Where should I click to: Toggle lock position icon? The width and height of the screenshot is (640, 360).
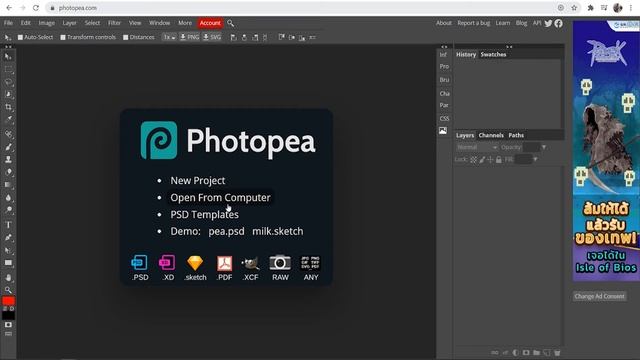[490, 160]
